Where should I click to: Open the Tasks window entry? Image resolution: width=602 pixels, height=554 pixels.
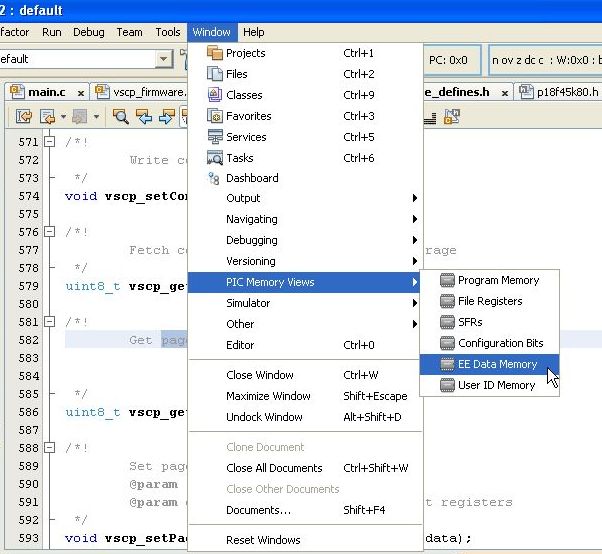[x=239, y=158]
